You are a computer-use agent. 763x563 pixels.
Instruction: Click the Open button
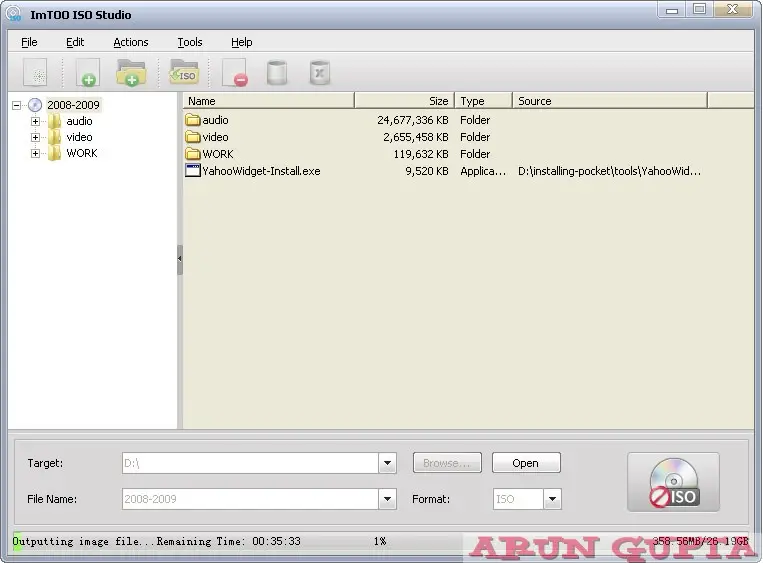(526, 463)
